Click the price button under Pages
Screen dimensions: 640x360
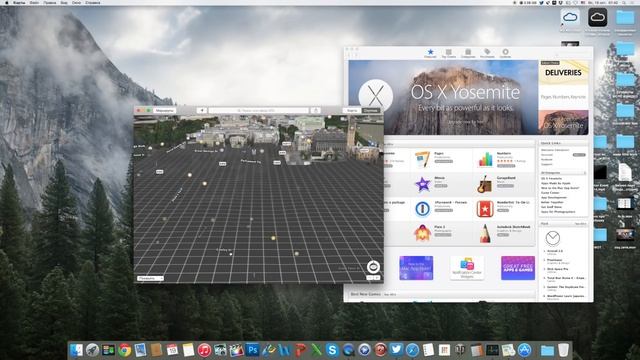(x=443, y=162)
